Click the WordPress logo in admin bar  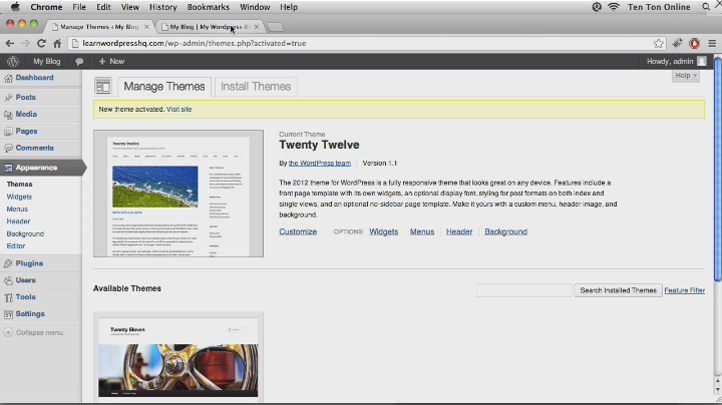(13, 61)
